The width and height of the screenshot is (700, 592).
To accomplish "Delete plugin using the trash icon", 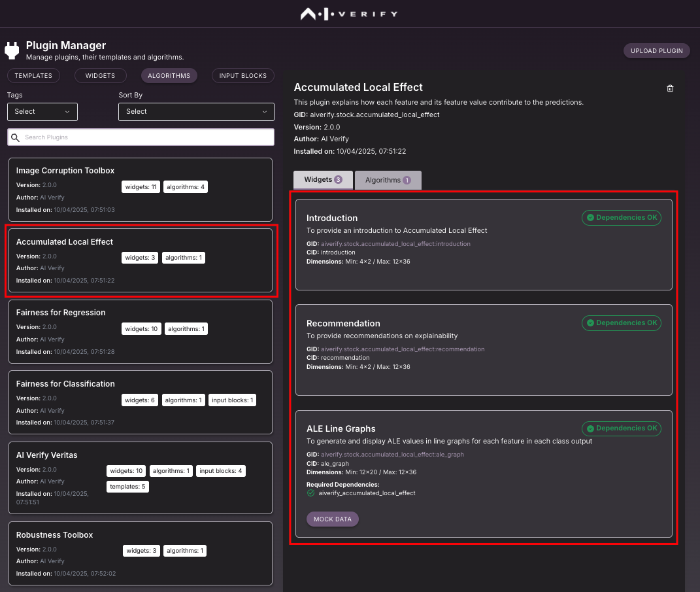I will pyautogui.click(x=670, y=88).
